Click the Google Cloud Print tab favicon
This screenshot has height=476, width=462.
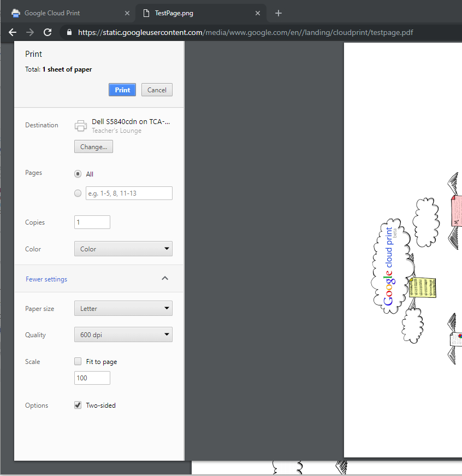(x=15, y=13)
